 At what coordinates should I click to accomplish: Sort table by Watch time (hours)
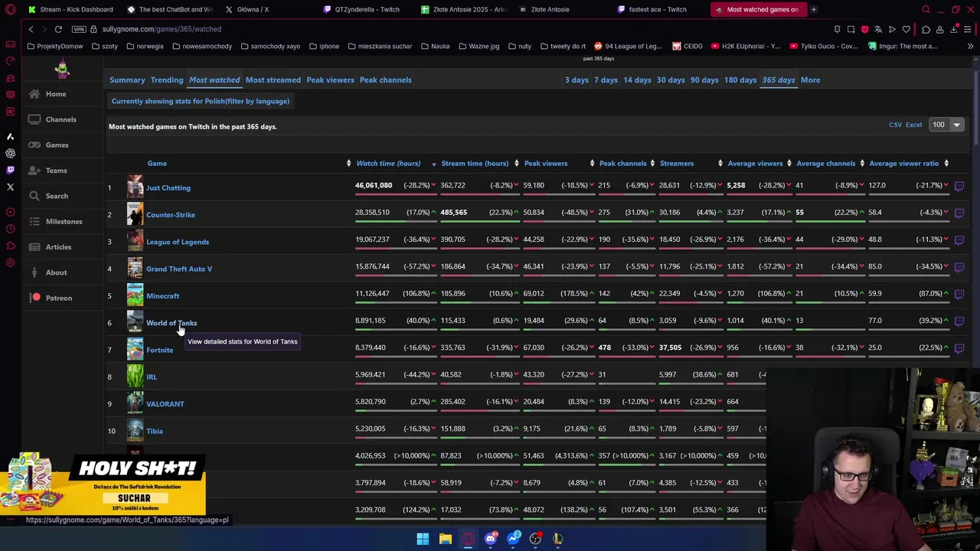click(x=388, y=163)
